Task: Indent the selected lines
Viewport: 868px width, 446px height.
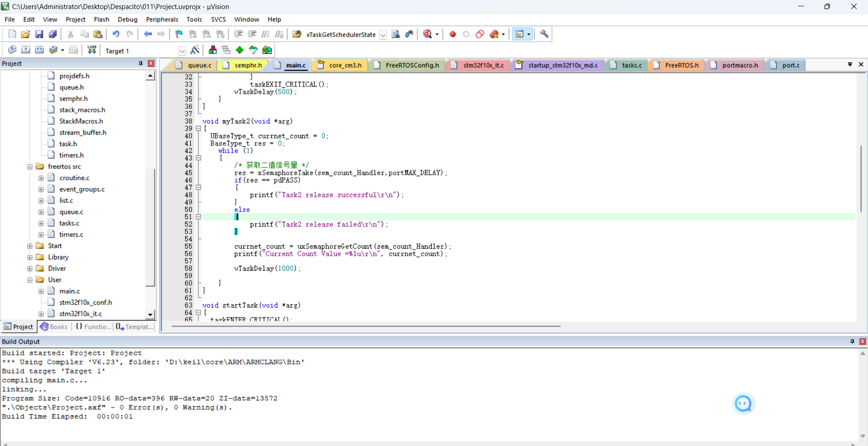Action: 238,34
